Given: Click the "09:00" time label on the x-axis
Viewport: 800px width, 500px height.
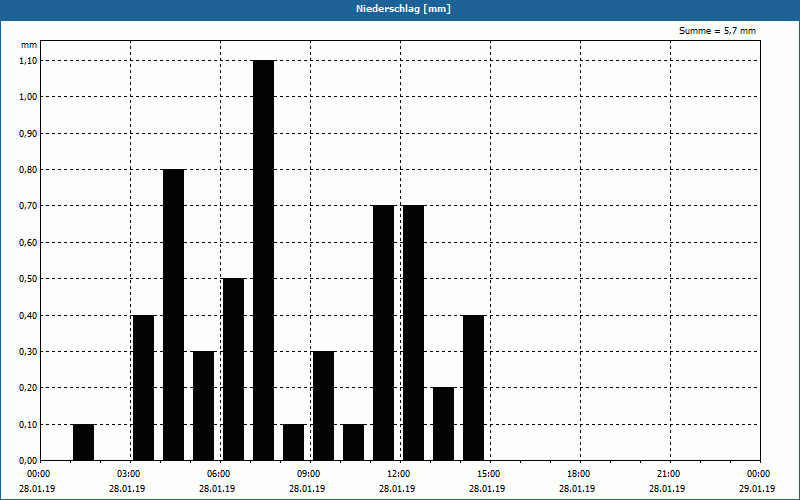Looking at the screenshot, I should click(309, 474).
